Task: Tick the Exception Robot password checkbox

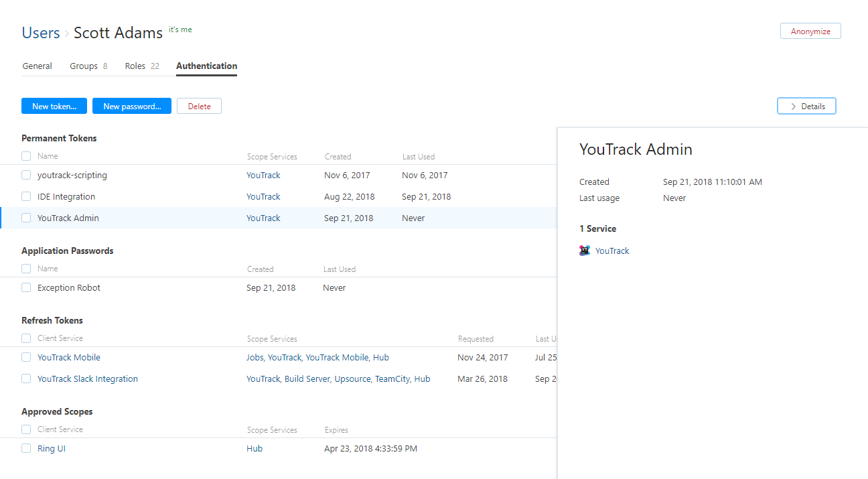Action: 26,287
